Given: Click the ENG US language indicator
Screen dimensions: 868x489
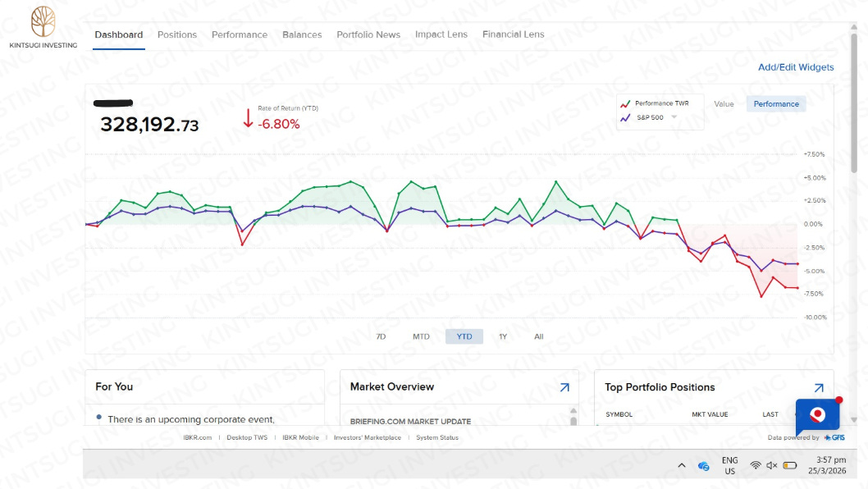Looking at the screenshot, I should [x=729, y=466].
